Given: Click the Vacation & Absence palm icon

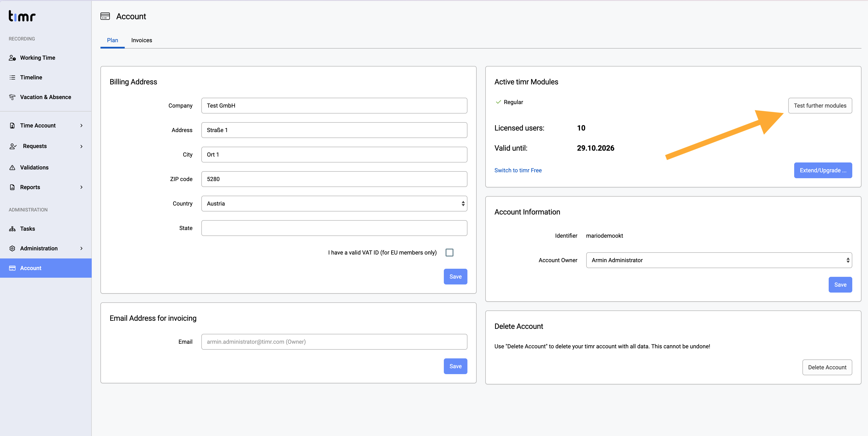Looking at the screenshot, I should [12, 97].
